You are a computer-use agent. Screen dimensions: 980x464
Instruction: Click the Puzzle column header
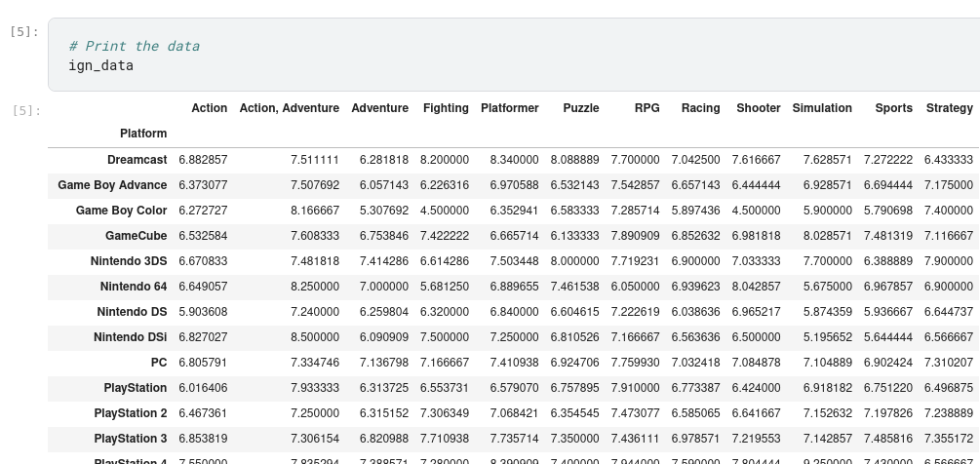pos(580,108)
